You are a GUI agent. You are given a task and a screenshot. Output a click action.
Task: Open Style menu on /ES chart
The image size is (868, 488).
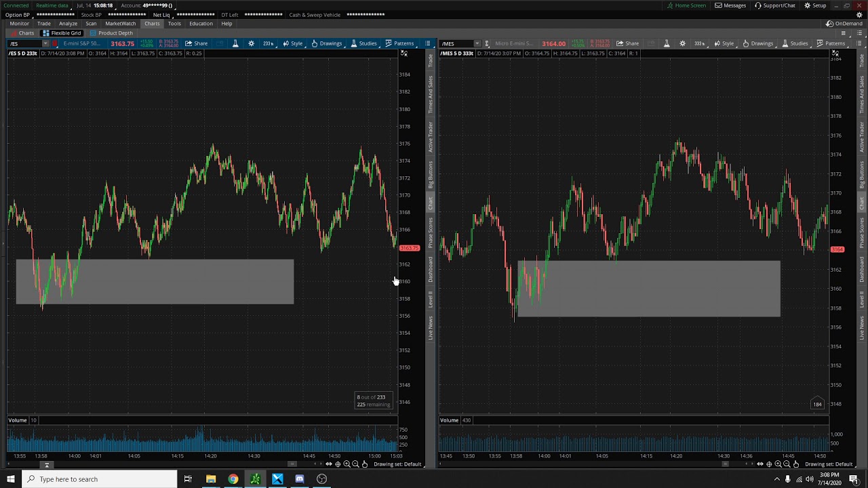click(x=293, y=43)
